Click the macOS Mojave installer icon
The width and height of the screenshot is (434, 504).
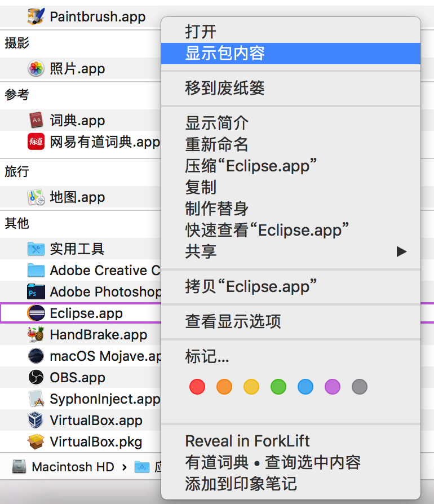point(36,356)
